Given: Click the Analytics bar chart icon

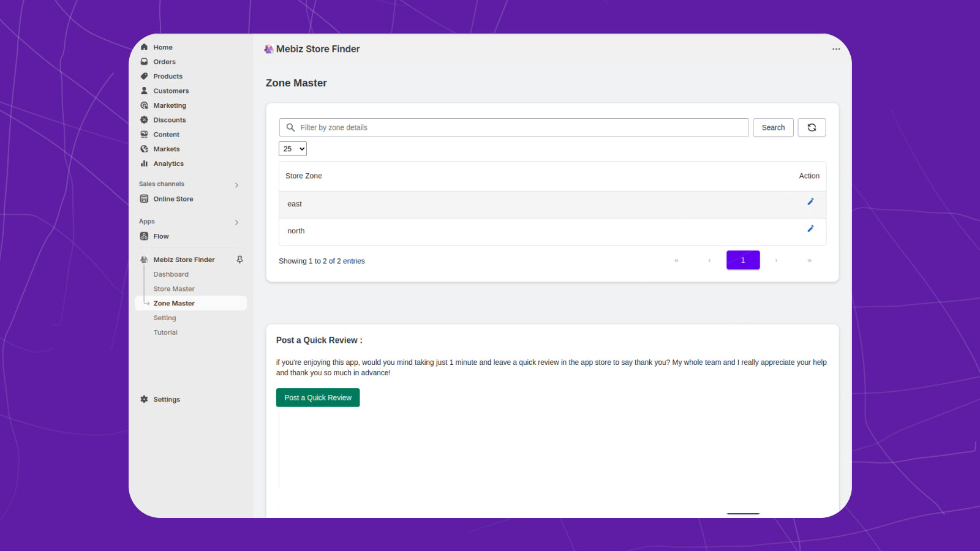Looking at the screenshot, I should click(x=144, y=163).
